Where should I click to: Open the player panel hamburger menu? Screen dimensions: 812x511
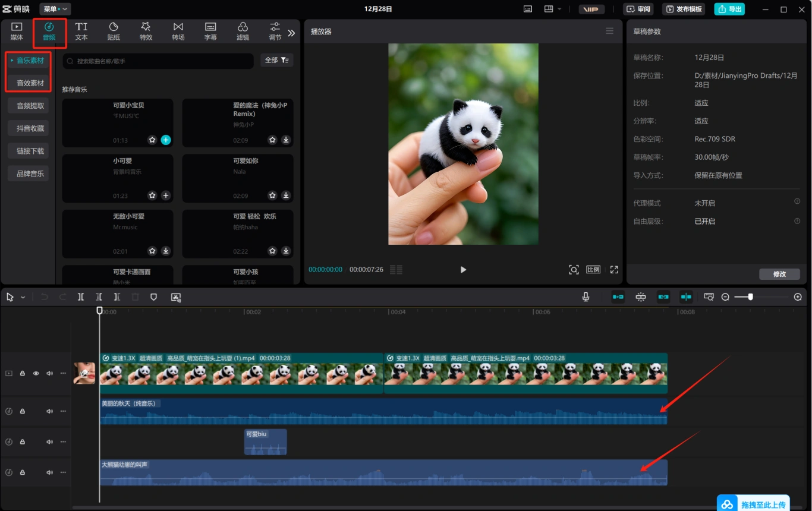(609, 31)
